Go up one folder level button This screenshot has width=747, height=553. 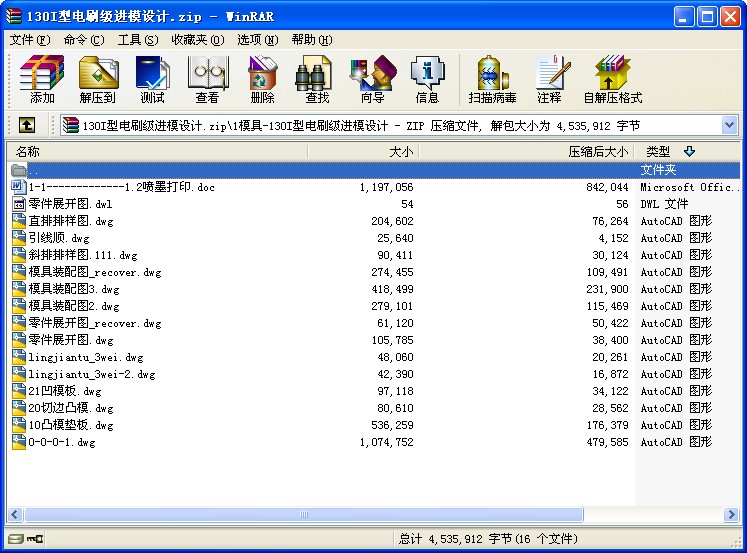pos(27,125)
